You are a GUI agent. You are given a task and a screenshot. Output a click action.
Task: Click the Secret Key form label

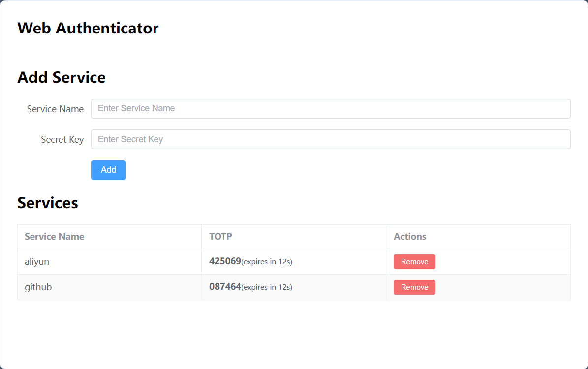tap(62, 140)
